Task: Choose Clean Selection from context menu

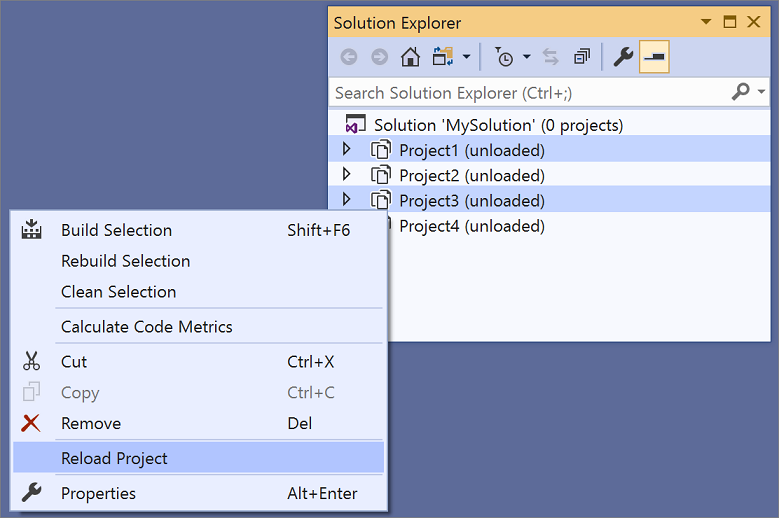Action: [199, 292]
